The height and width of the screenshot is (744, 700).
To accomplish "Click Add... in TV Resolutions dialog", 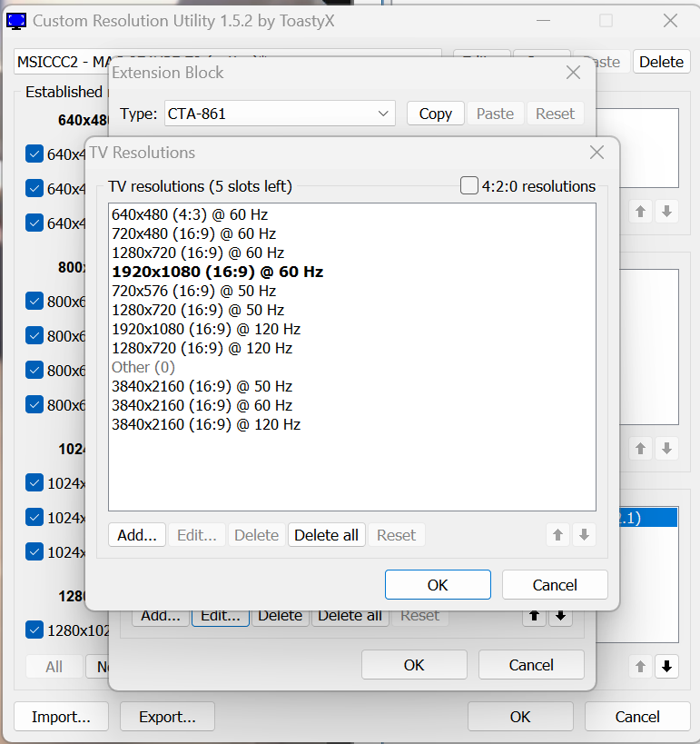I will (137, 535).
